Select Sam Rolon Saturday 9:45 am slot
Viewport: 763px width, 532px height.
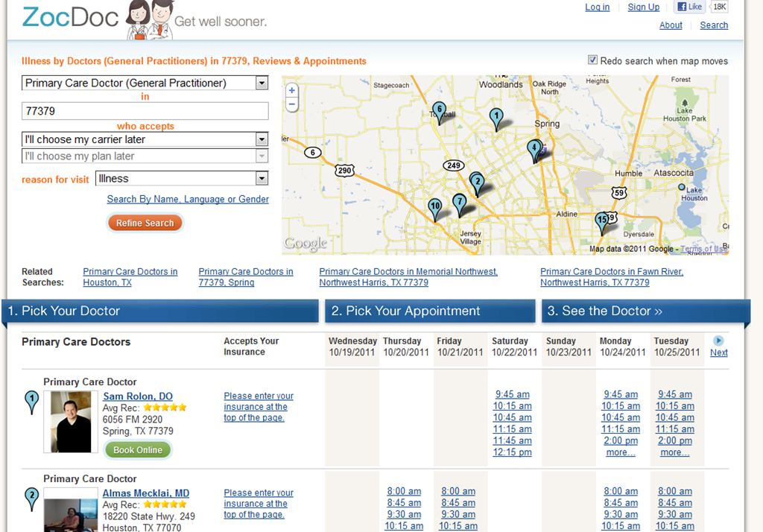[x=513, y=395]
